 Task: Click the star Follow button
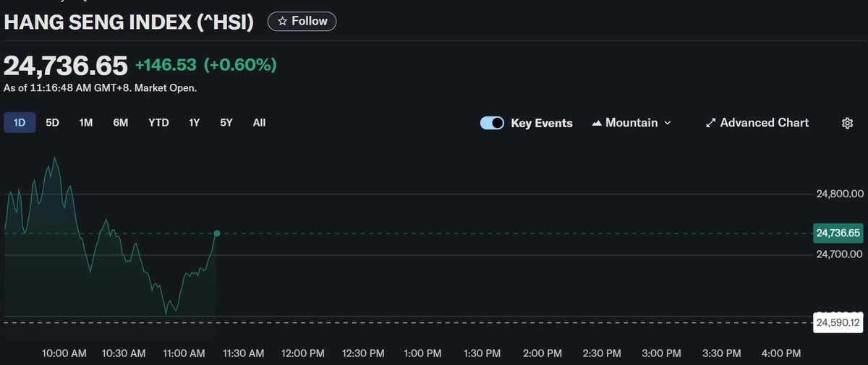[x=302, y=22]
